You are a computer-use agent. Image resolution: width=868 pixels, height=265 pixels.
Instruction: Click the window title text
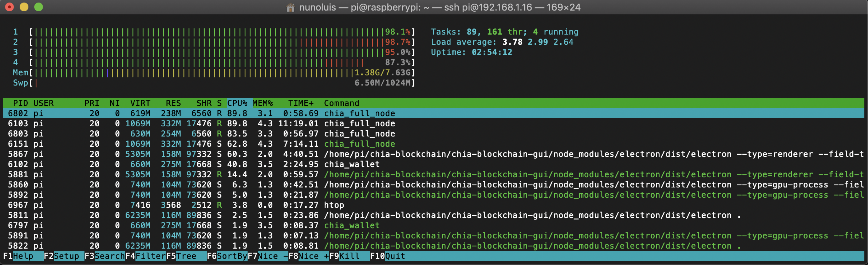point(440,7)
